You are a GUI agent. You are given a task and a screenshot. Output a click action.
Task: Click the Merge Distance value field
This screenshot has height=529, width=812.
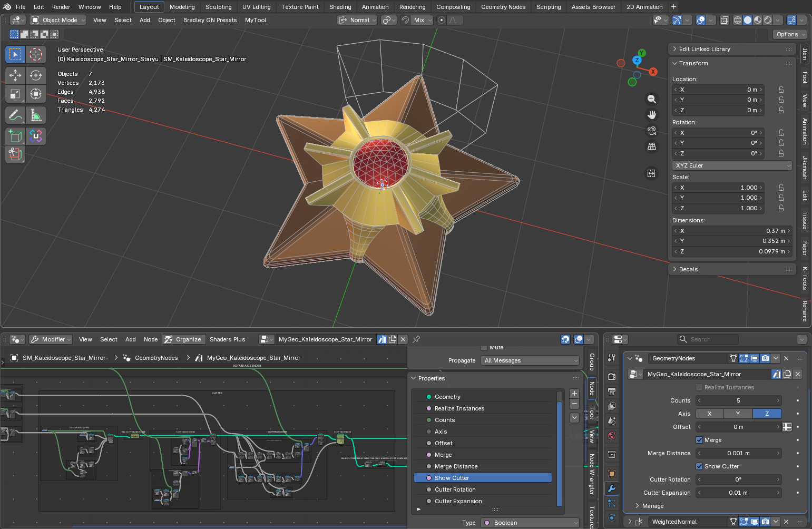pos(738,453)
